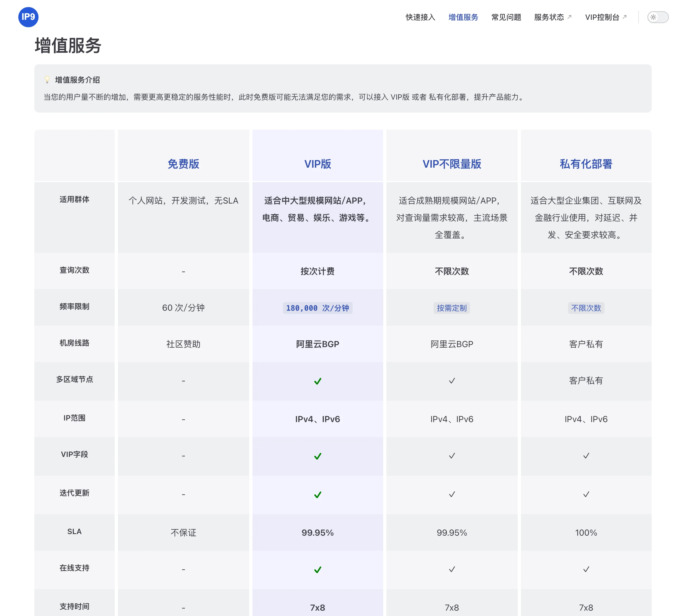Click the VIP不限量版 column header
Viewport: 686px width, 616px height.
point(452,164)
